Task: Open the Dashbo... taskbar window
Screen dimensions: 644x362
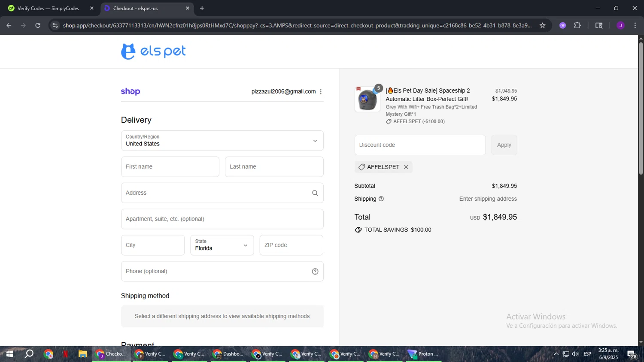Action: click(229, 354)
